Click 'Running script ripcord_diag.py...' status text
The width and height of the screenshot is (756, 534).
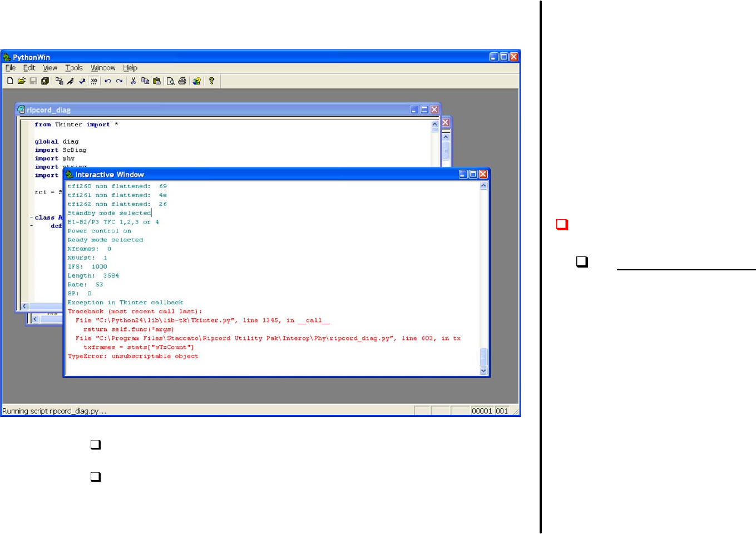pyautogui.click(x=54, y=411)
